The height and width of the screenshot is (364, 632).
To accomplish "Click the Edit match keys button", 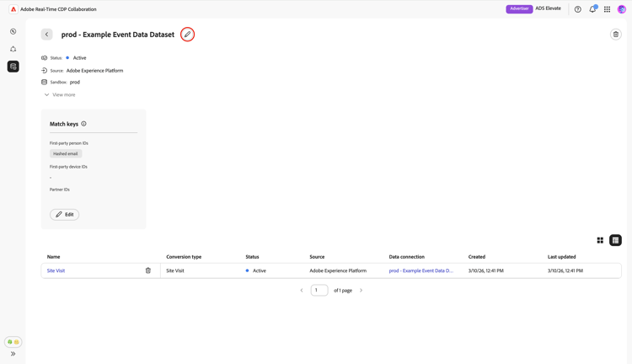I will [x=65, y=215].
